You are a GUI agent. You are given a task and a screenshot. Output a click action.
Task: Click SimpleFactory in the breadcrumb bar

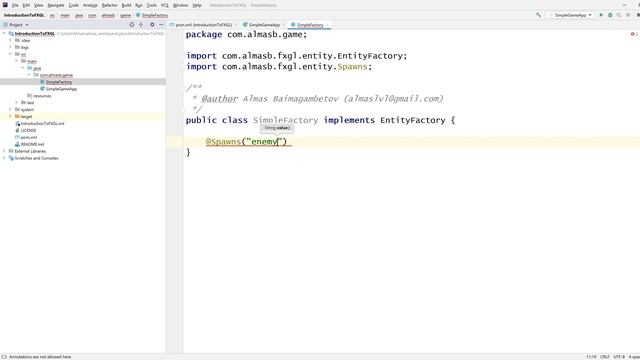point(155,15)
